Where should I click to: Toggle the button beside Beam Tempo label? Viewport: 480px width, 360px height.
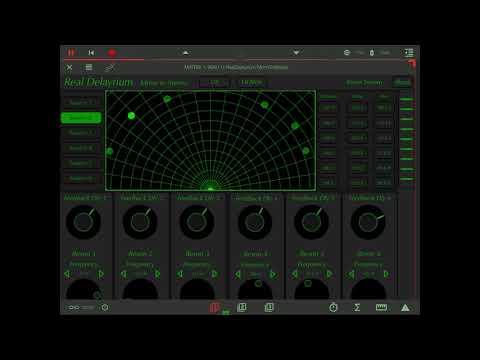tap(402, 82)
